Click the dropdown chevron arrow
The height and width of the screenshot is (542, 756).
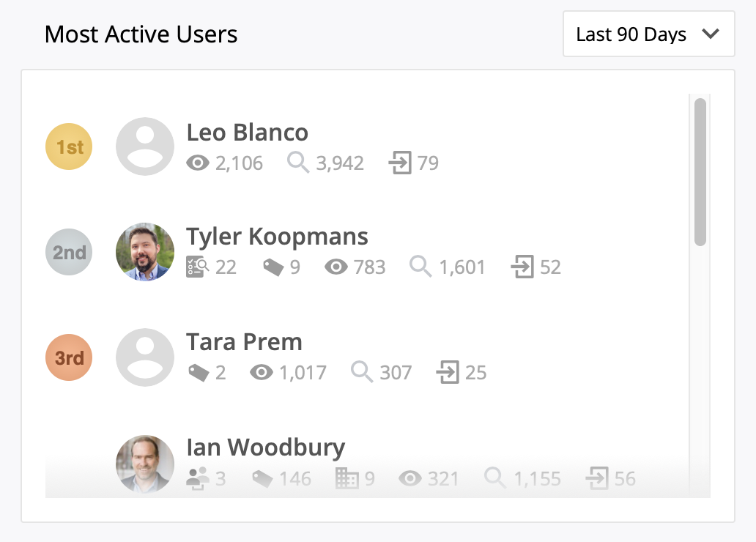710,34
